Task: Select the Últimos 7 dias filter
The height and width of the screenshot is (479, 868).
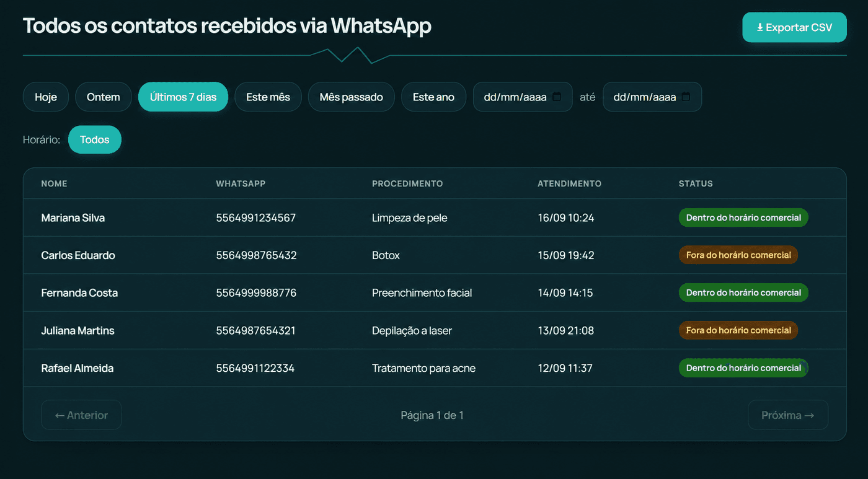Action: [x=184, y=97]
